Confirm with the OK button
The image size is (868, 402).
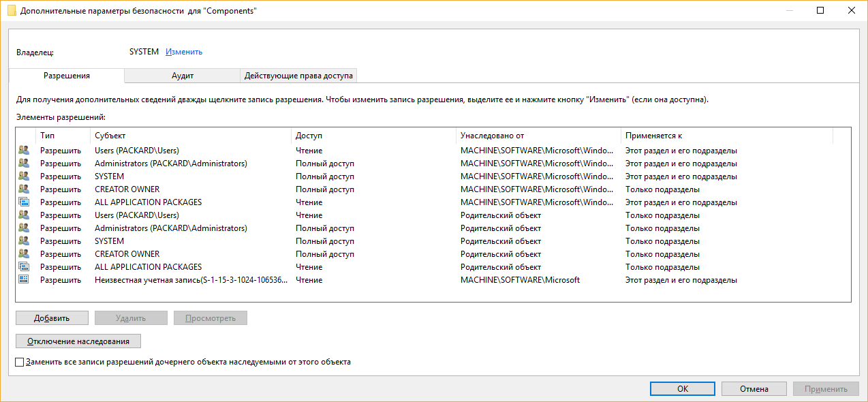coord(682,389)
